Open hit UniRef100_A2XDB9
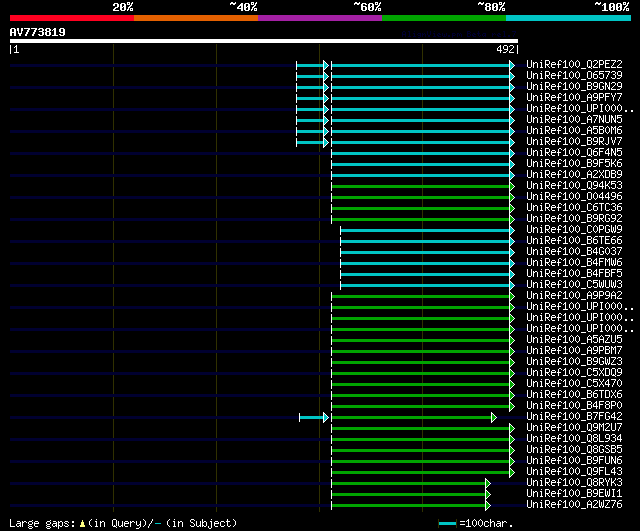This screenshot has width=640, height=531. point(574,175)
